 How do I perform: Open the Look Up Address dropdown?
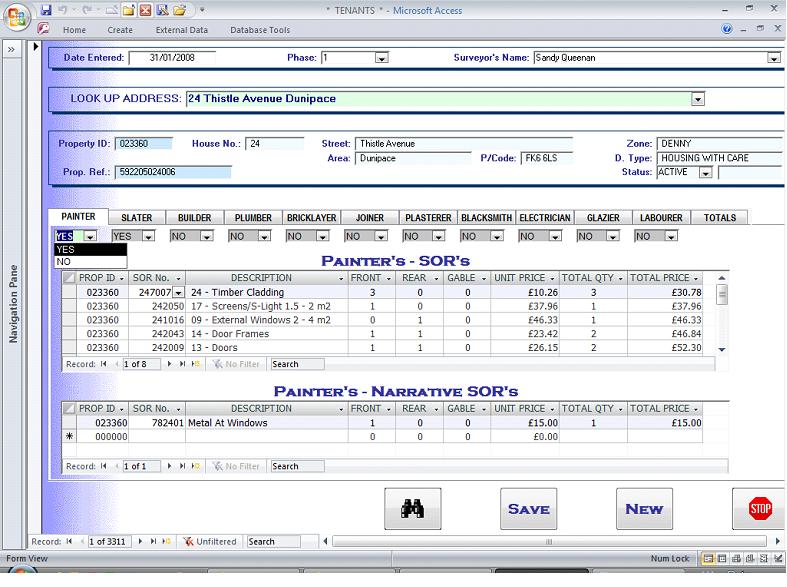click(698, 99)
